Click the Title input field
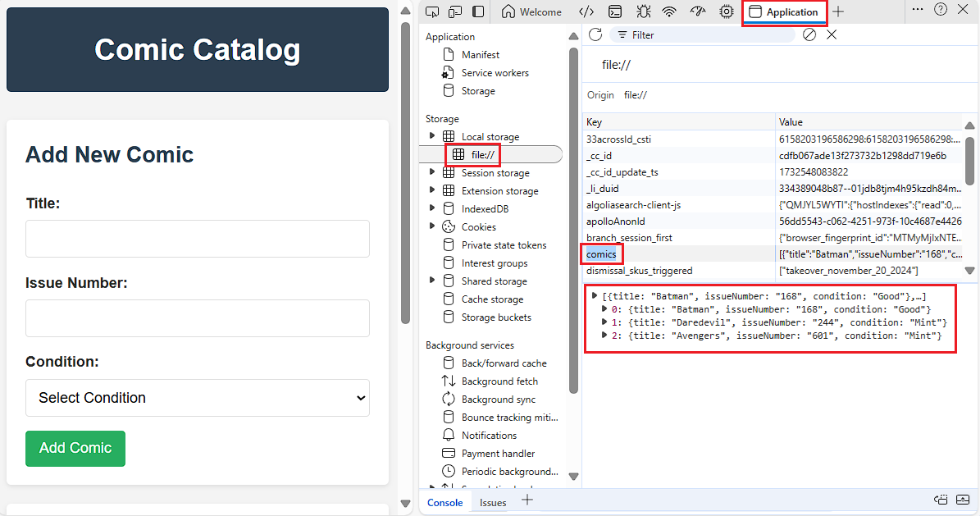The image size is (980, 516). click(x=198, y=239)
